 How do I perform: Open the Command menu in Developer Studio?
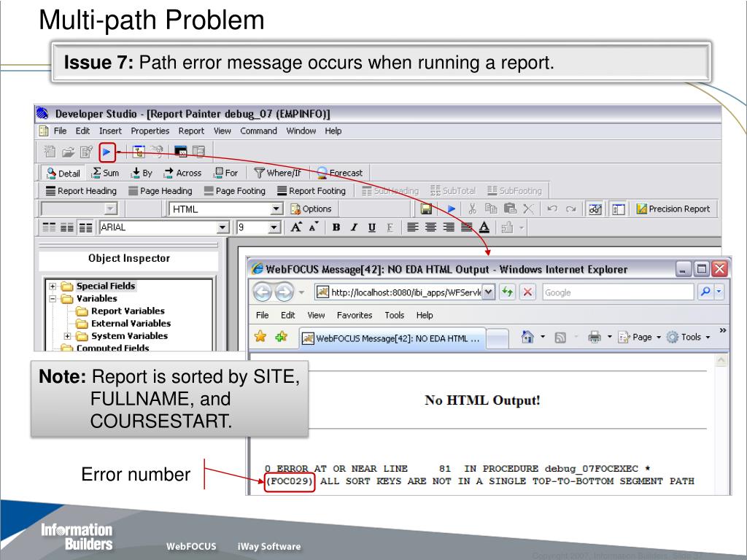pyautogui.click(x=258, y=131)
